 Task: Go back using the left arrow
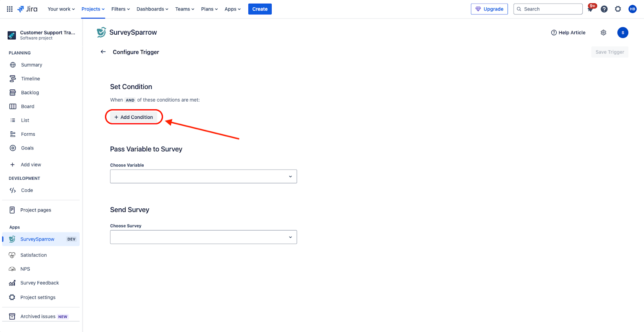[x=103, y=52]
